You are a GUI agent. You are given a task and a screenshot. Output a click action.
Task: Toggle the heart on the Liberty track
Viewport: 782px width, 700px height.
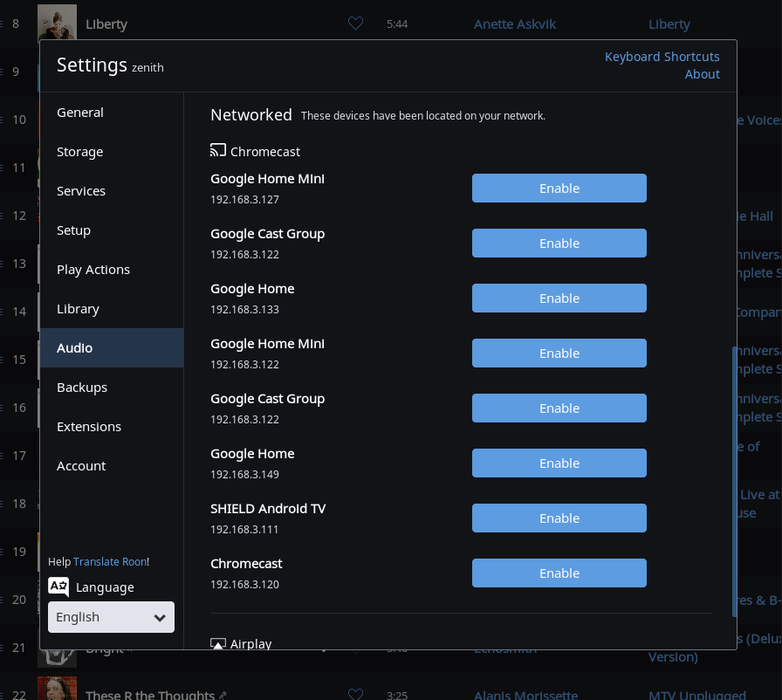355,24
